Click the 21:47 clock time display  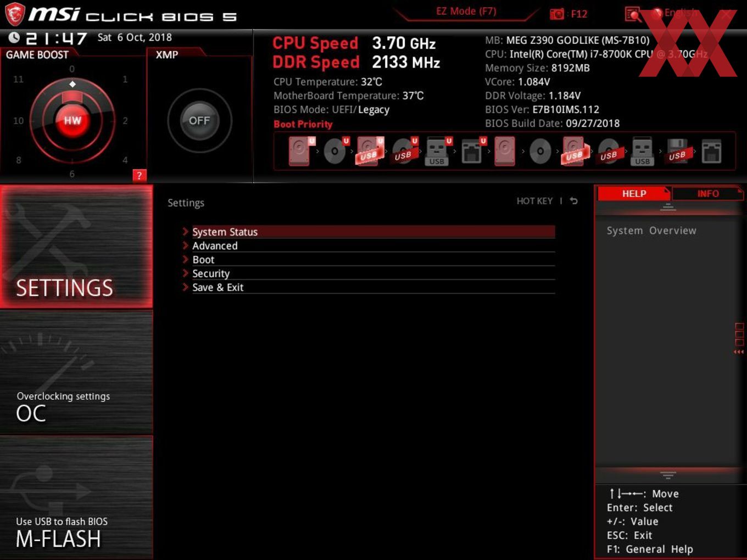point(56,38)
